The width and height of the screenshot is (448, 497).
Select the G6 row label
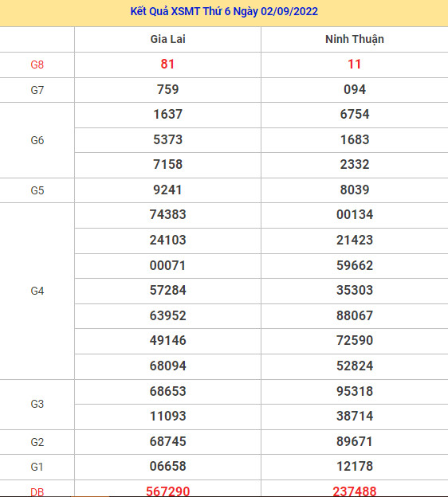coord(37,140)
